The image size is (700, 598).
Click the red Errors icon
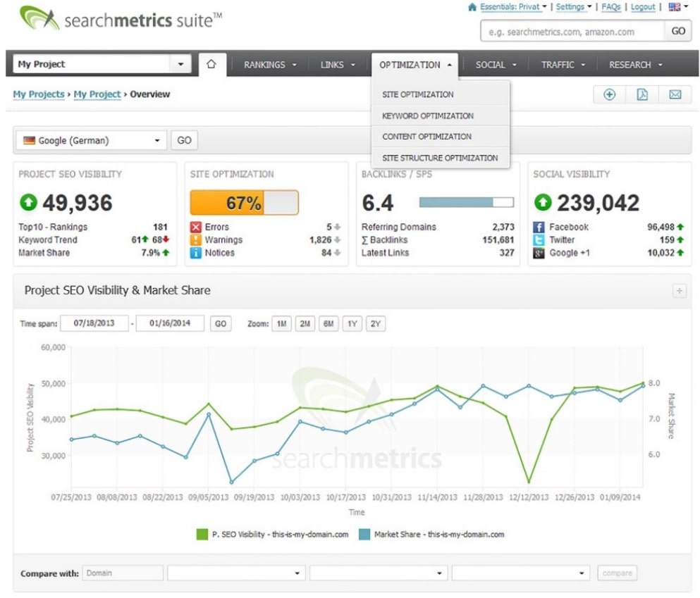click(195, 227)
